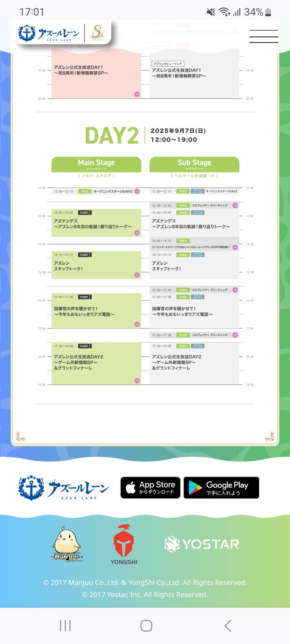Tap TICKET badge at 17:30~19:00 Main Stage

[85, 346]
